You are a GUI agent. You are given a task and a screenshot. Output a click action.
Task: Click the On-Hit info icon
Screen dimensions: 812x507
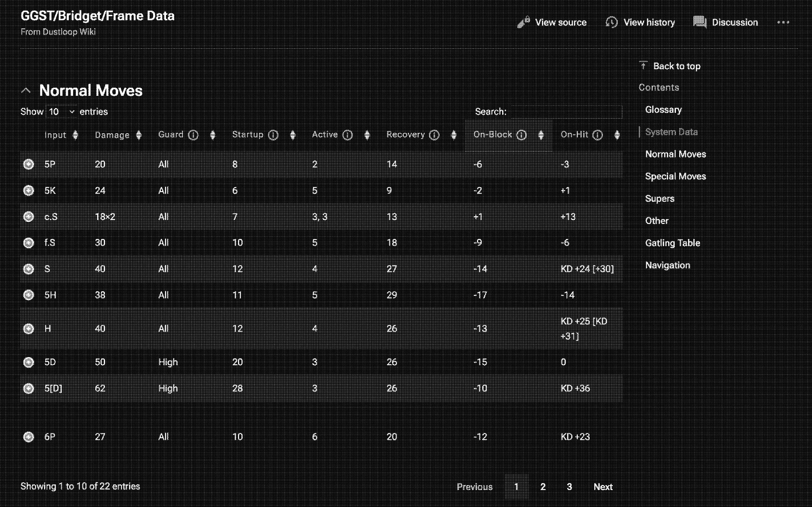click(597, 135)
